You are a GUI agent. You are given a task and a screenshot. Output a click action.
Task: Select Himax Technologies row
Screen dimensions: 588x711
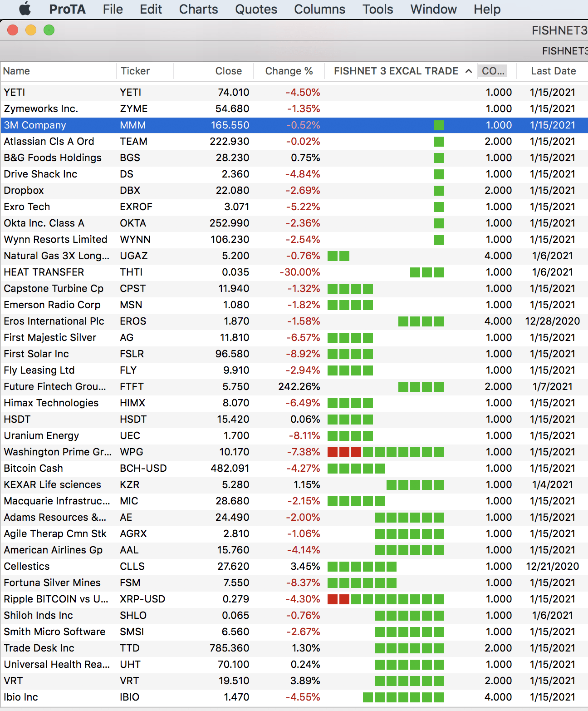point(294,403)
